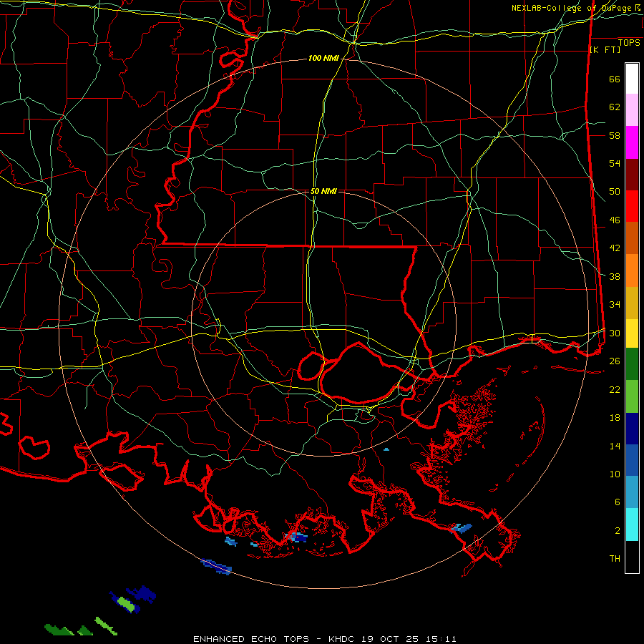The width and height of the screenshot is (644, 644).
Task: Click the medium blue 10-14 kft legend swatch
Action: (x=632, y=460)
